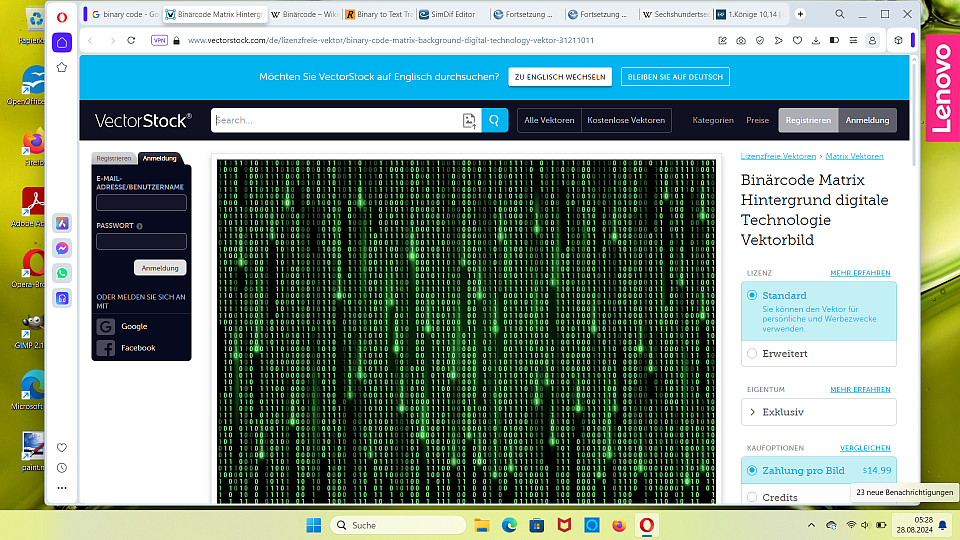Open bookmarks star in Opera sidebar

pos(62,67)
